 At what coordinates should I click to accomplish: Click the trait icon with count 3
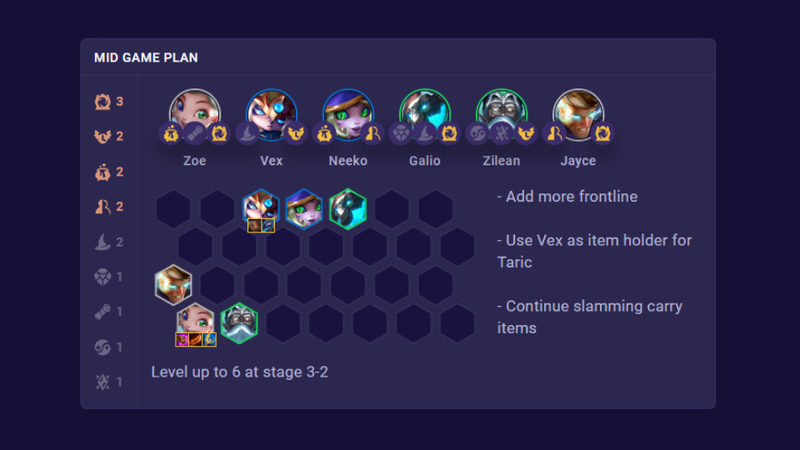point(103,102)
